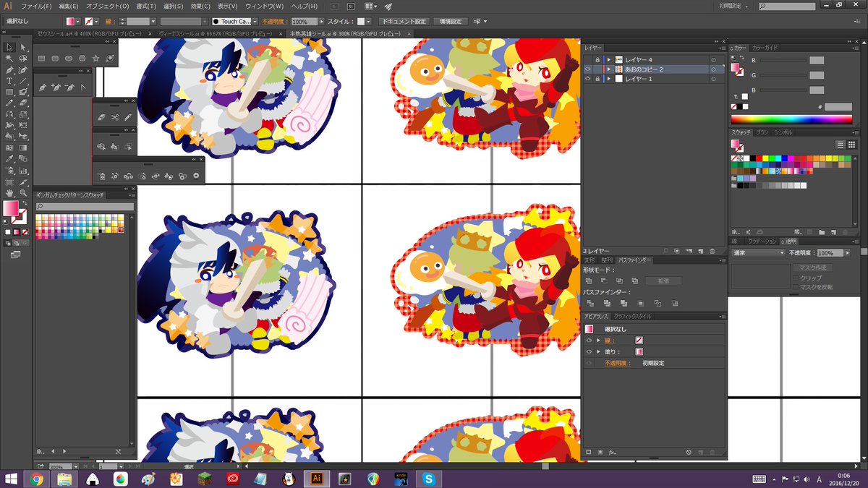Open the fill color dropdown in control bar
Viewport: 868px width, 488px height.
[x=80, y=22]
